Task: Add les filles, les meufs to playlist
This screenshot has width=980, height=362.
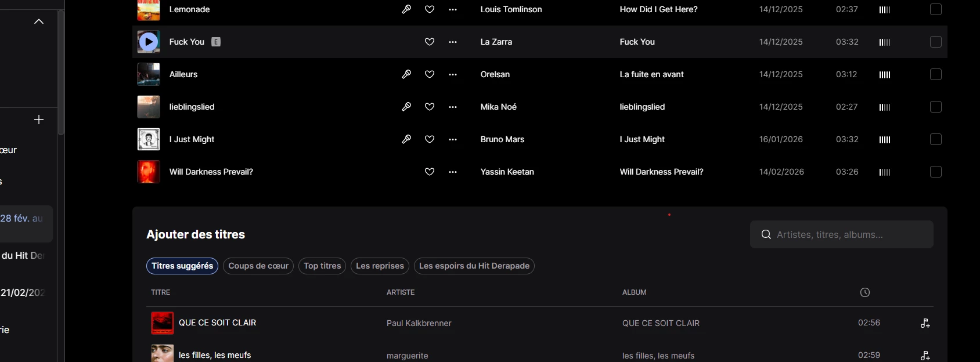Action: click(x=925, y=355)
